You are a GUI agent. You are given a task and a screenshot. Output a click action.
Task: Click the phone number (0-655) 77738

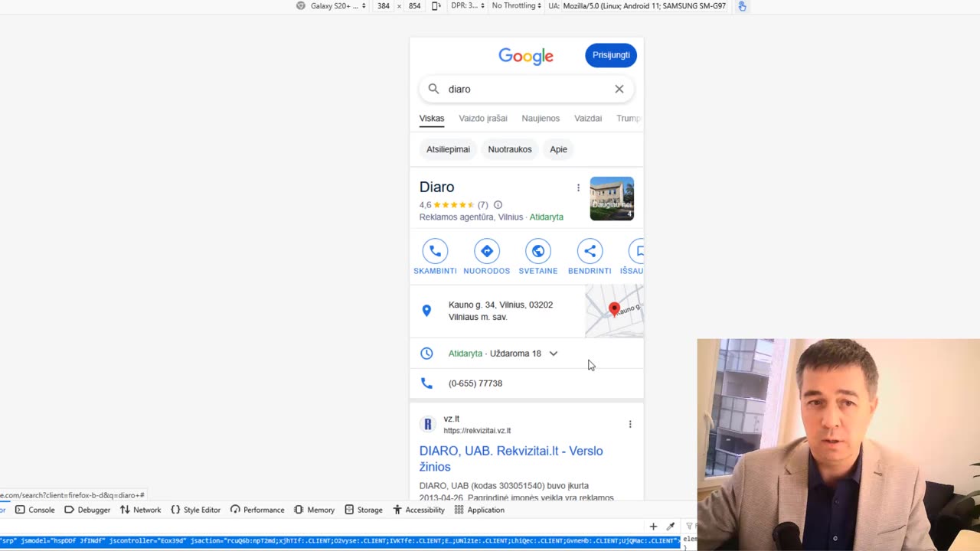point(475,383)
